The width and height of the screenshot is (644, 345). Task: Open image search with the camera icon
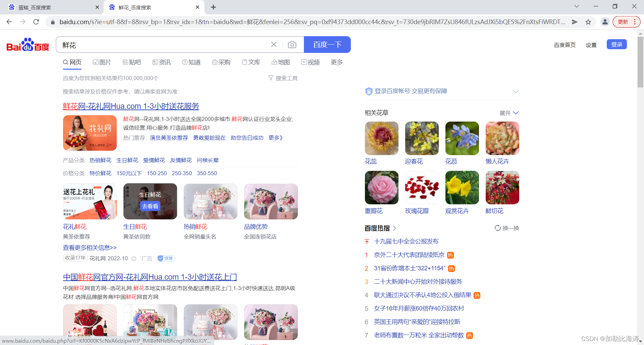[x=292, y=45]
